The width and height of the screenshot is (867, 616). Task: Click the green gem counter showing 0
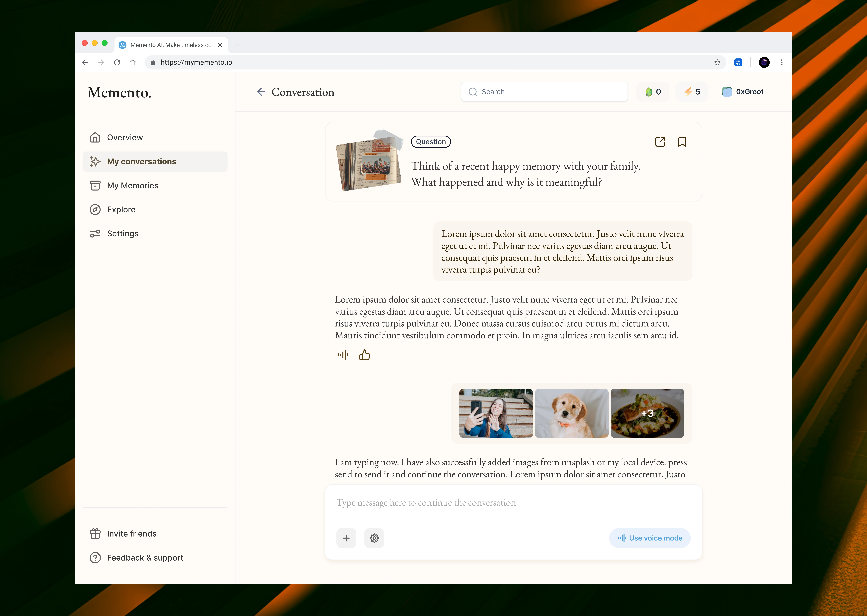[653, 92]
